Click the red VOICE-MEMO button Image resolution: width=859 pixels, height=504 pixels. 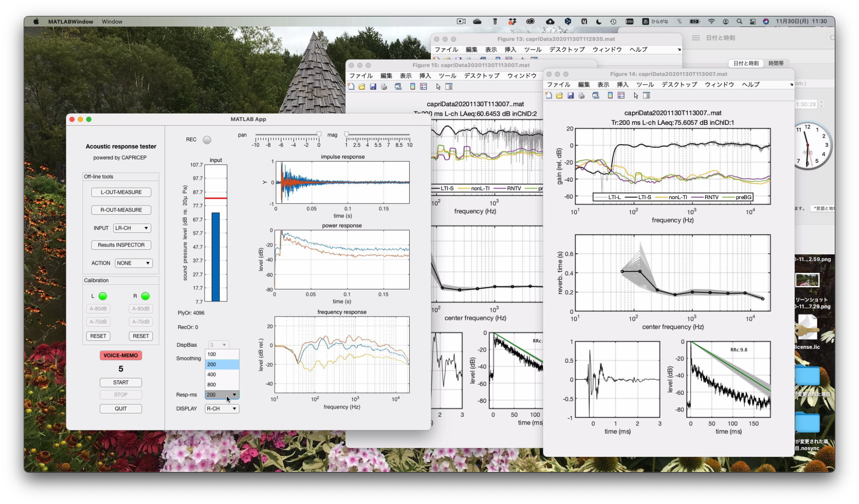coord(121,355)
